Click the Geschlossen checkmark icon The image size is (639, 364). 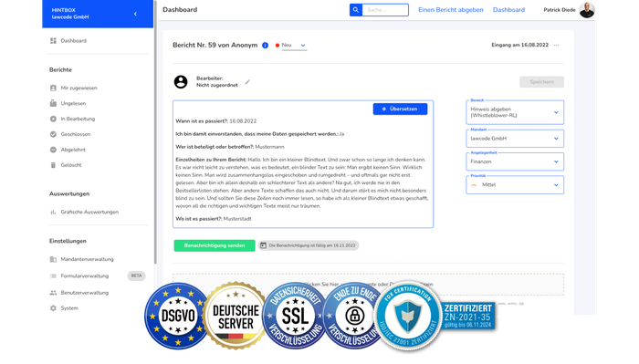(x=53, y=134)
